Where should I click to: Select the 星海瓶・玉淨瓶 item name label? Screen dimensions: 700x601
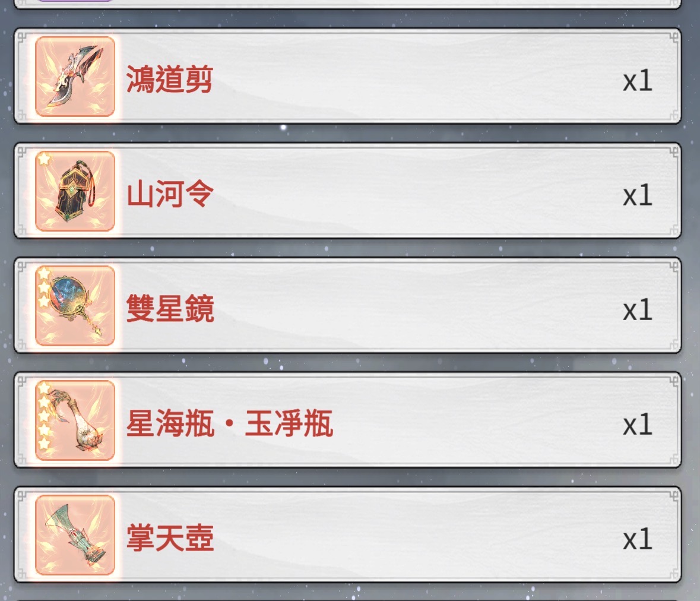(x=229, y=423)
